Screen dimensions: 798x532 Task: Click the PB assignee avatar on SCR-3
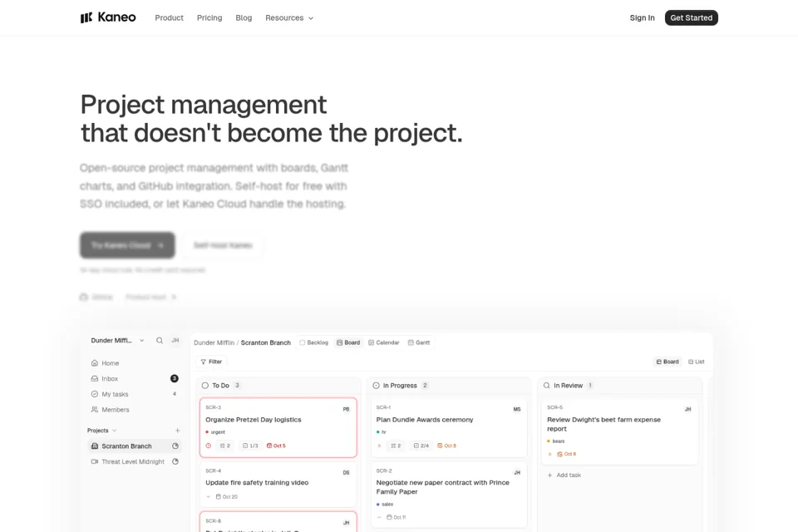346,409
